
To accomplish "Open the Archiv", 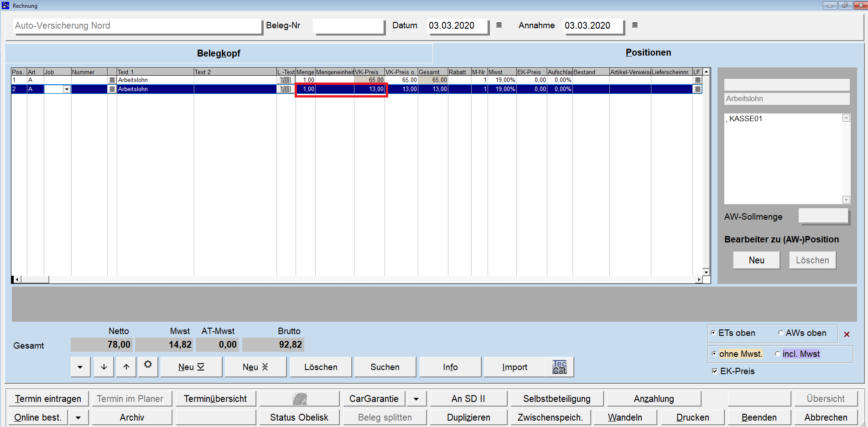I will pyautogui.click(x=132, y=417).
